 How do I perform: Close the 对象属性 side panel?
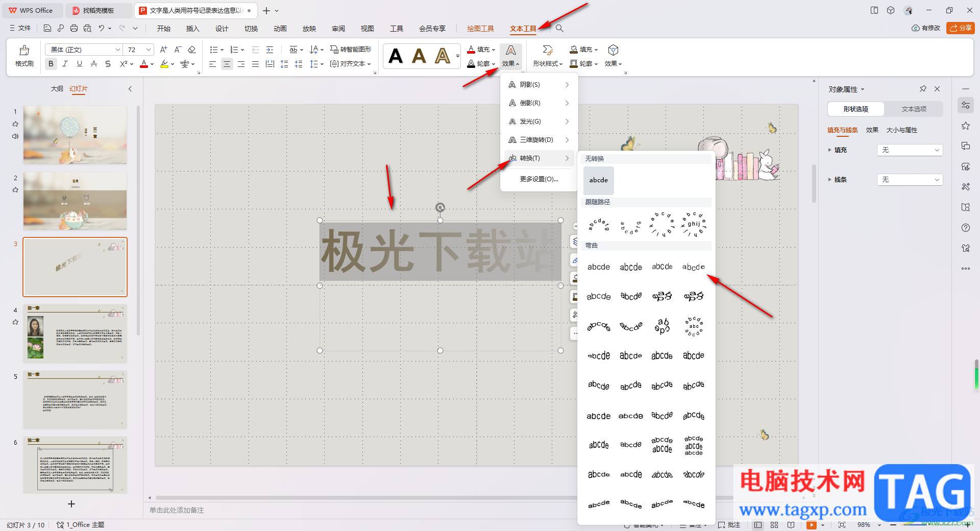[x=937, y=89]
